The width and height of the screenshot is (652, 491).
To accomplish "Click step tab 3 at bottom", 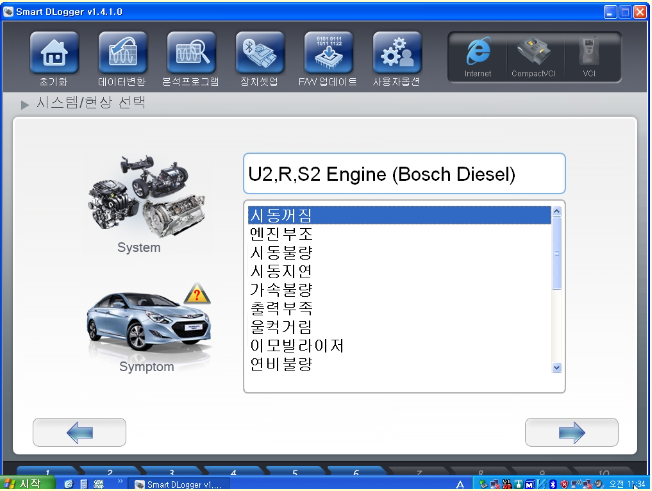I will [x=171, y=471].
